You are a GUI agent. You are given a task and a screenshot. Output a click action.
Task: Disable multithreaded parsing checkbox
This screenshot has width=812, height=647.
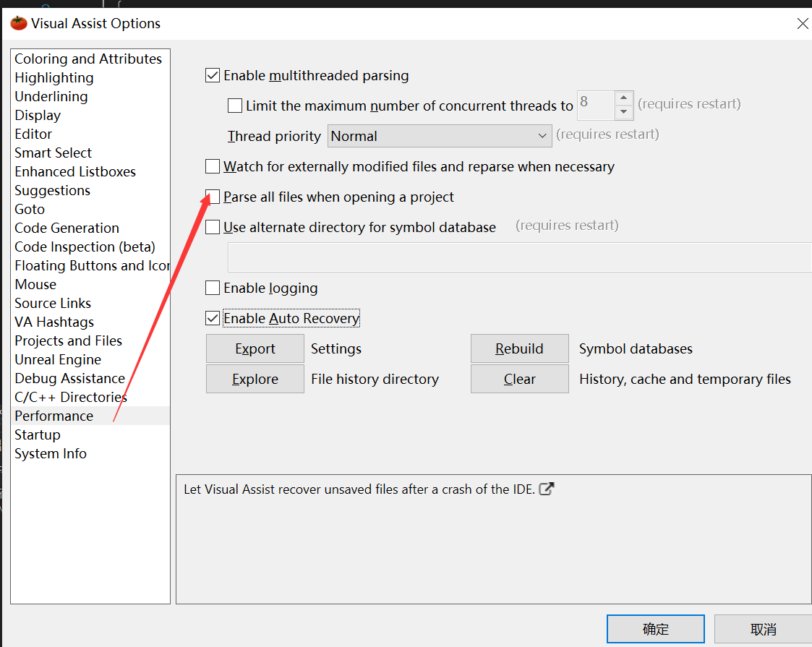point(213,75)
